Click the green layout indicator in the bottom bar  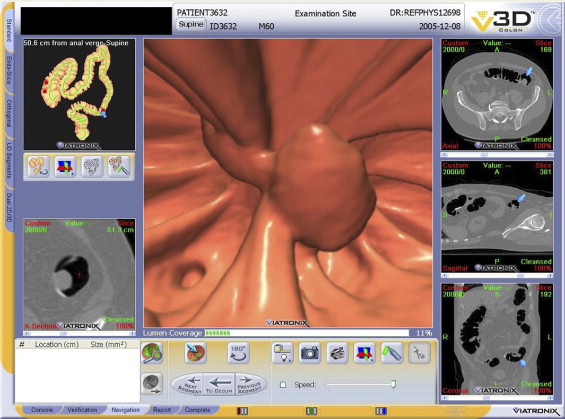[311, 411]
